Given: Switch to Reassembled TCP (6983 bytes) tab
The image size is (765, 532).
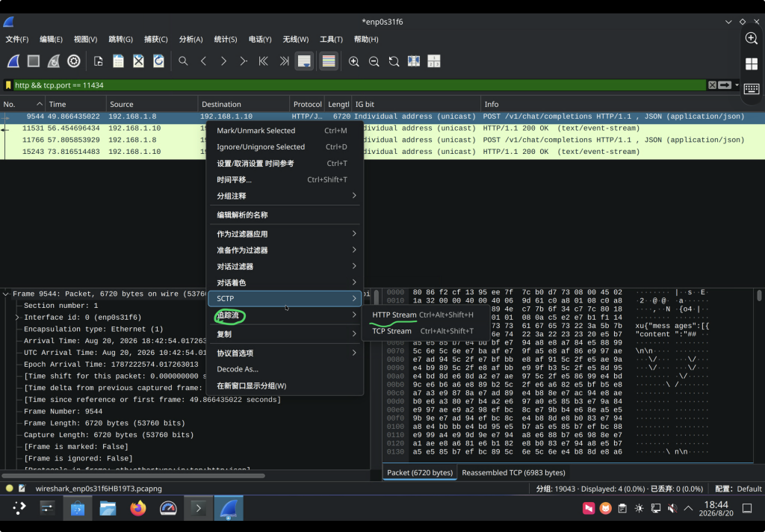Looking at the screenshot, I should (513, 472).
